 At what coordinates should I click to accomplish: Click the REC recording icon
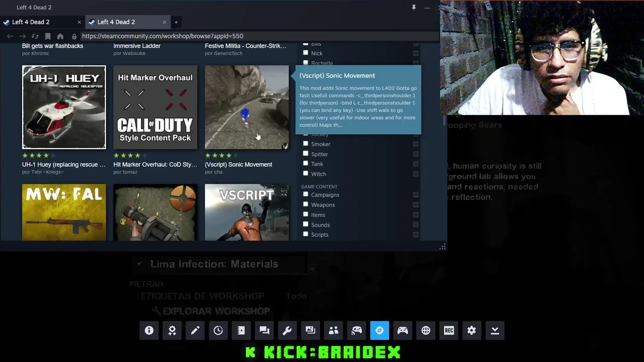click(x=449, y=330)
